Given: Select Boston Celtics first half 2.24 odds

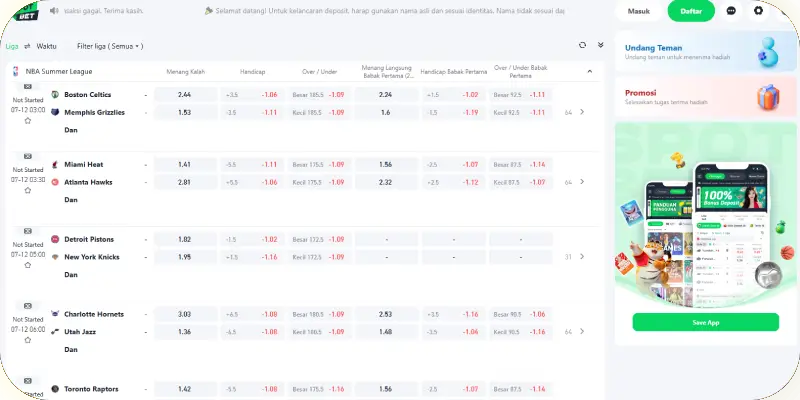Looking at the screenshot, I should 386,94.
